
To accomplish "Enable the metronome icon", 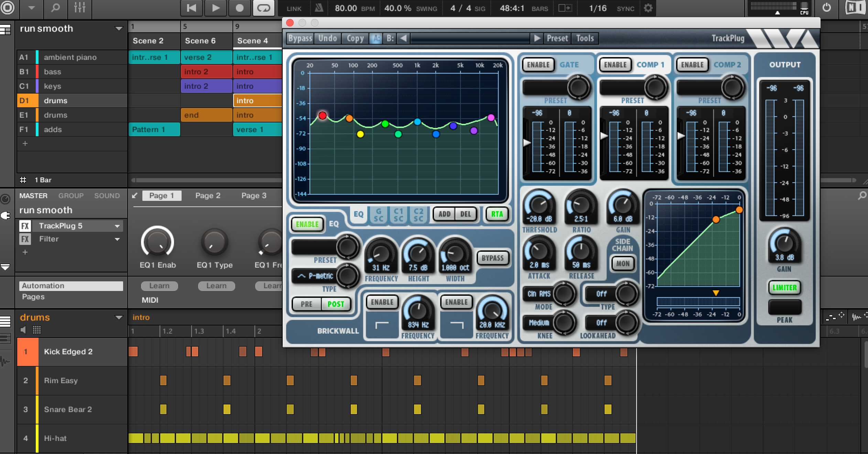I will (x=319, y=8).
